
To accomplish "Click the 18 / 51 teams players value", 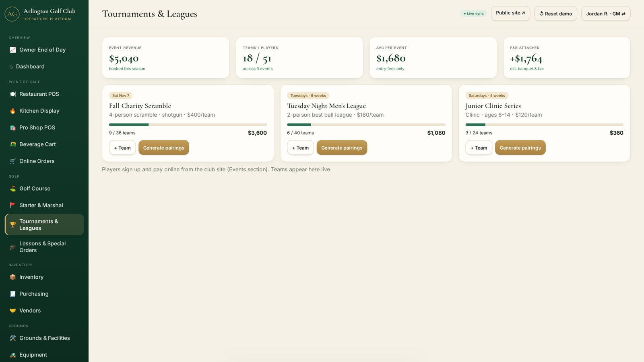I will (x=257, y=59).
